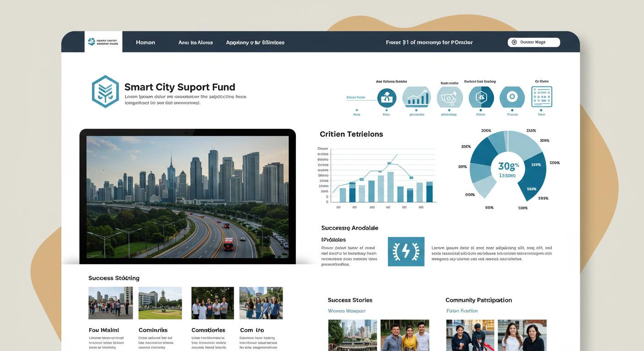Screen dimensions: 644x351
Task: Click the tallest bar in the bar chart
Action: (390, 187)
